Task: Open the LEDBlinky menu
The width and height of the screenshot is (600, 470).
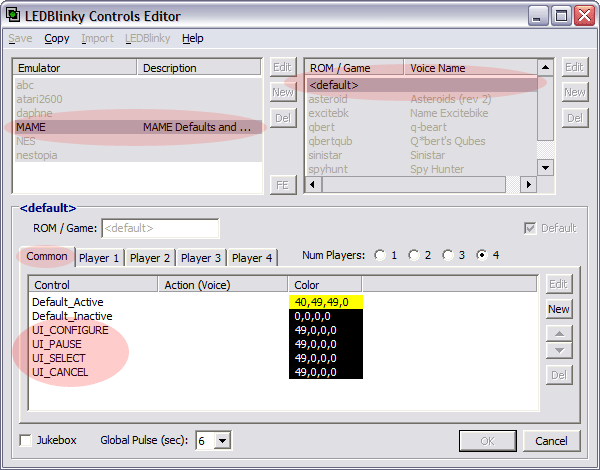Action: tap(148, 38)
